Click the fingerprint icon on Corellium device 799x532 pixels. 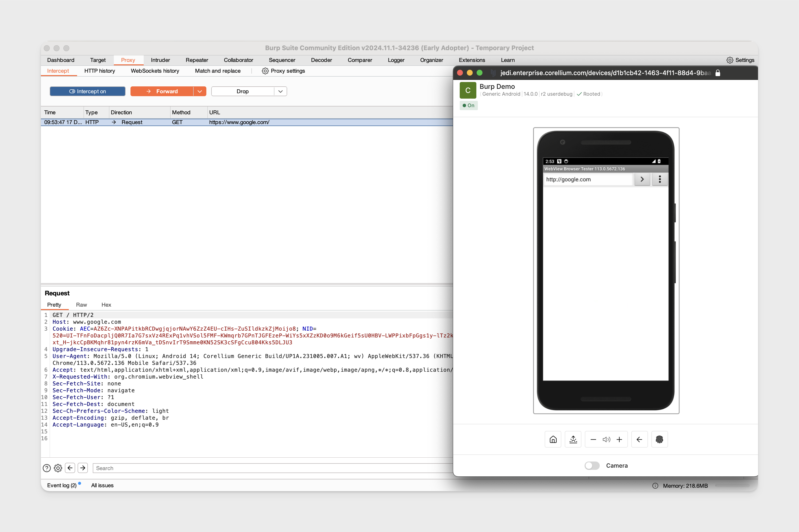[659, 439]
